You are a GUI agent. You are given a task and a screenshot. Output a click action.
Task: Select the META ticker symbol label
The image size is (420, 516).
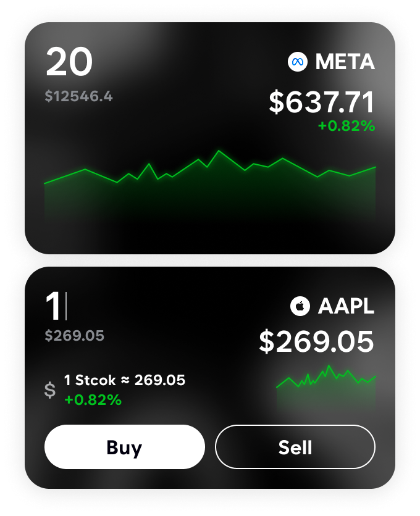(x=344, y=62)
